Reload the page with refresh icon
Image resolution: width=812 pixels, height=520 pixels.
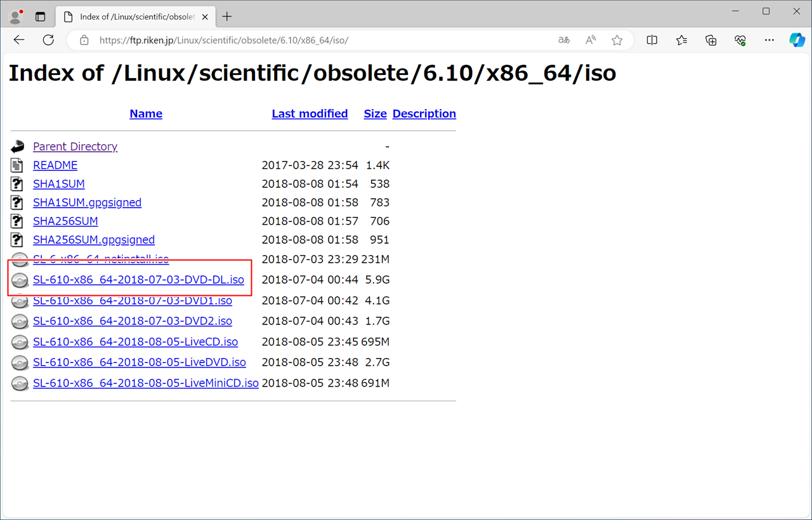coord(48,40)
